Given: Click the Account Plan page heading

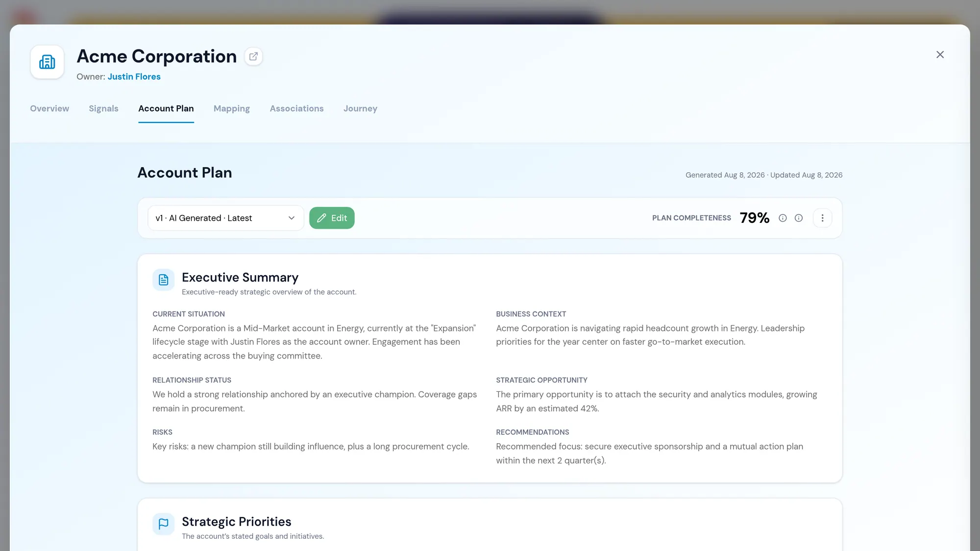Looking at the screenshot, I should point(185,172).
